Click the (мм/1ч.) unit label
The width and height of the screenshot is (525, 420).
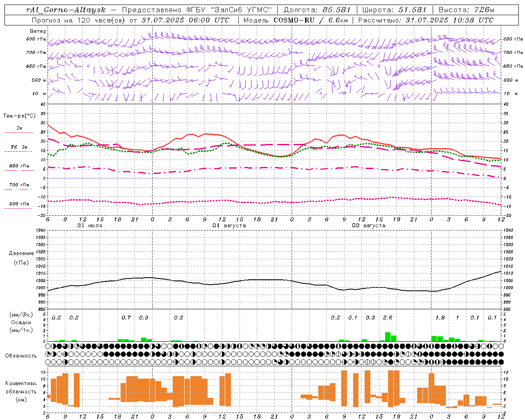tap(21, 330)
